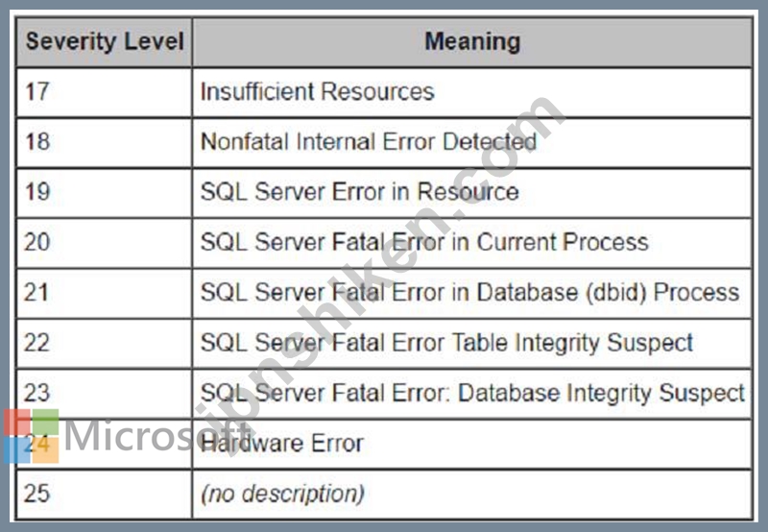Select the severity level 17 cell
The width and height of the screenshot is (768, 532).
click(x=104, y=92)
